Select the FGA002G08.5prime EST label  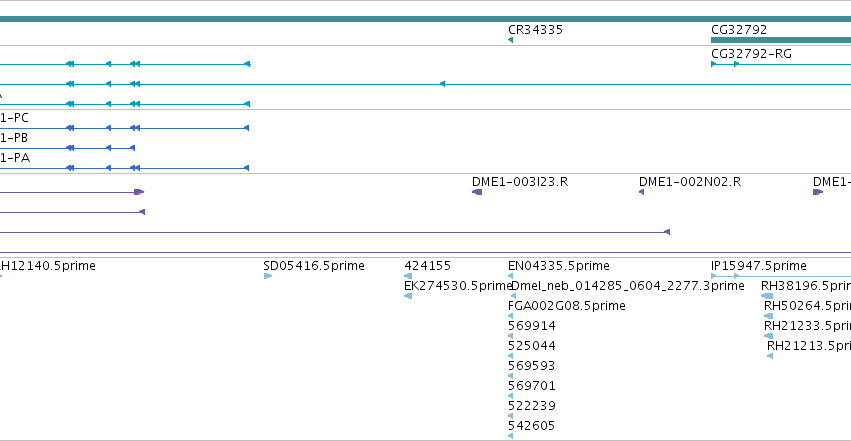click(x=567, y=306)
